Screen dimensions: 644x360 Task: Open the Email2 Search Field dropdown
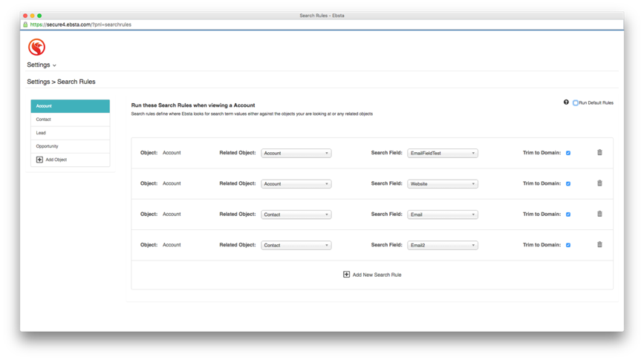click(x=442, y=245)
